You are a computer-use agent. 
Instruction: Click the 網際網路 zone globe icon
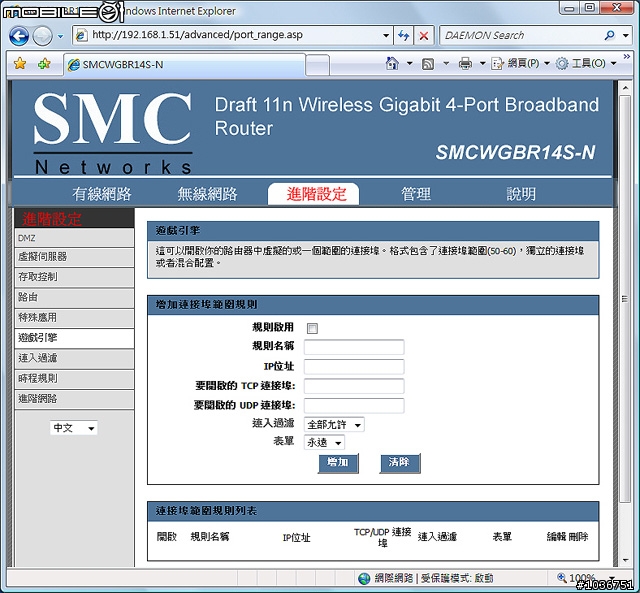point(364,578)
